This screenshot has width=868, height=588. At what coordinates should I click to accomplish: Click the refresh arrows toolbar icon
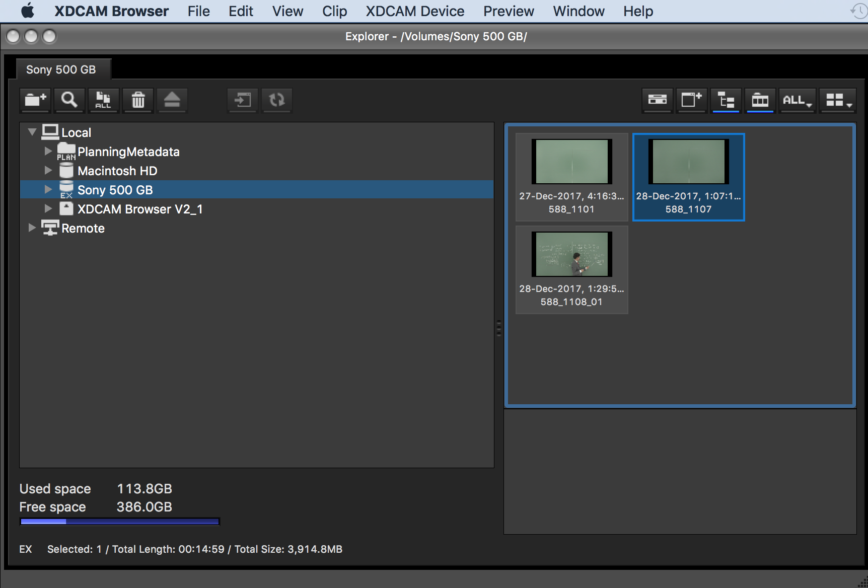[277, 100]
